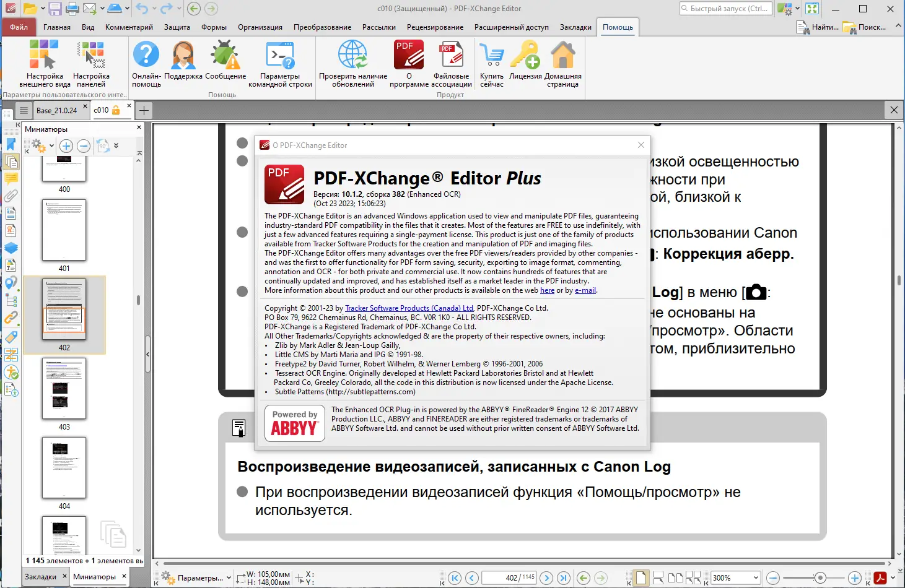Image resolution: width=905 pixels, height=588 pixels.
Task: Check for updates (Проверить наличие обновлений)
Action: pyautogui.click(x=353, y=64)
